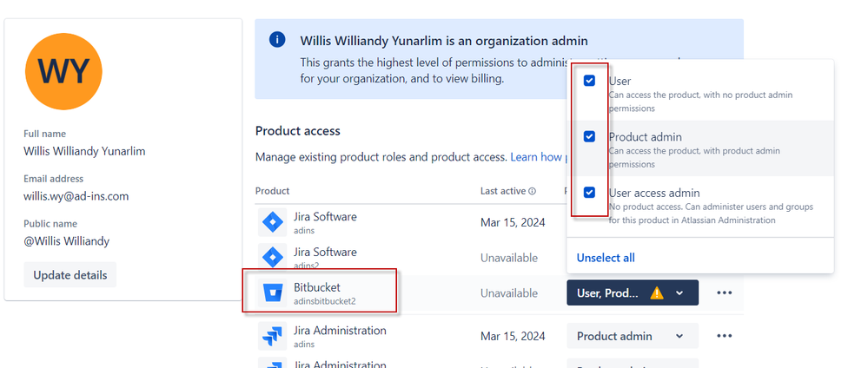The height and width of the screenshot is (368, 868).
Task: Uncheck the User access admin checkbox
Action: coord(590,193)
